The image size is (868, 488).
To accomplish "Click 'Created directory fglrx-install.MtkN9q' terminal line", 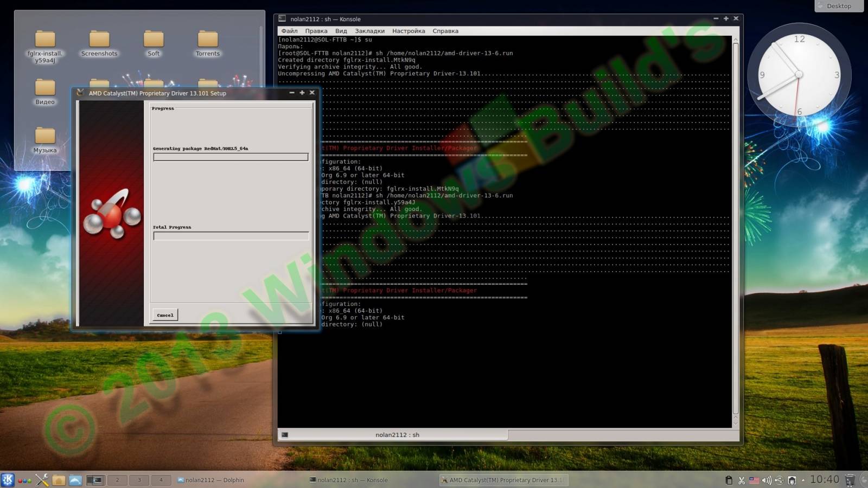I will click(347, 60).
